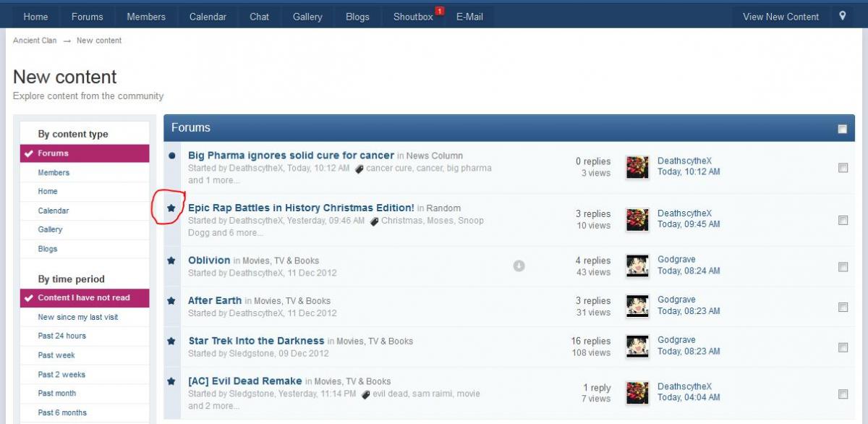Click star icon beside Star Trek Into the Darkness

tap(171, 341)
